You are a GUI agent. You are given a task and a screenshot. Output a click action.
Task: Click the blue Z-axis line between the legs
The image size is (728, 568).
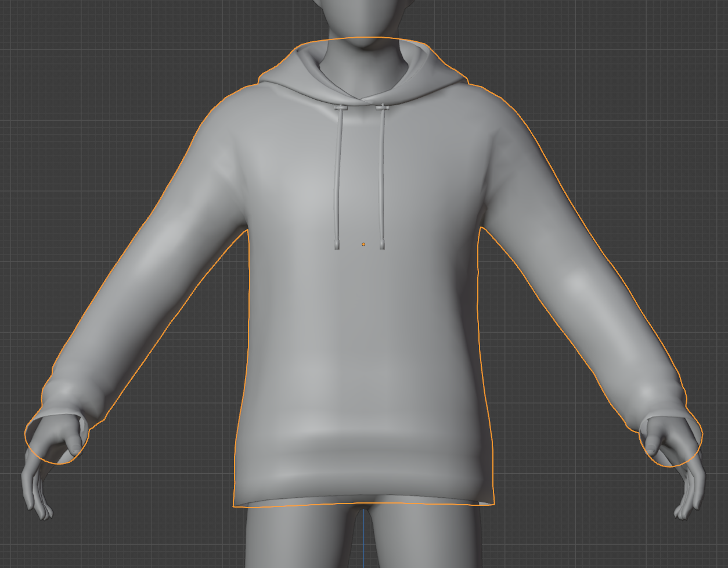[x=364, y=540]
